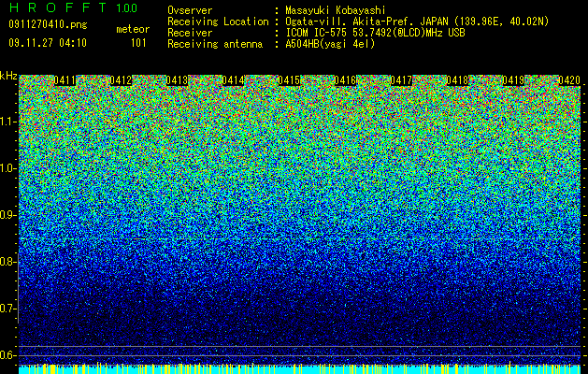Click the 0416 time marker

click(x=345, y=80)
